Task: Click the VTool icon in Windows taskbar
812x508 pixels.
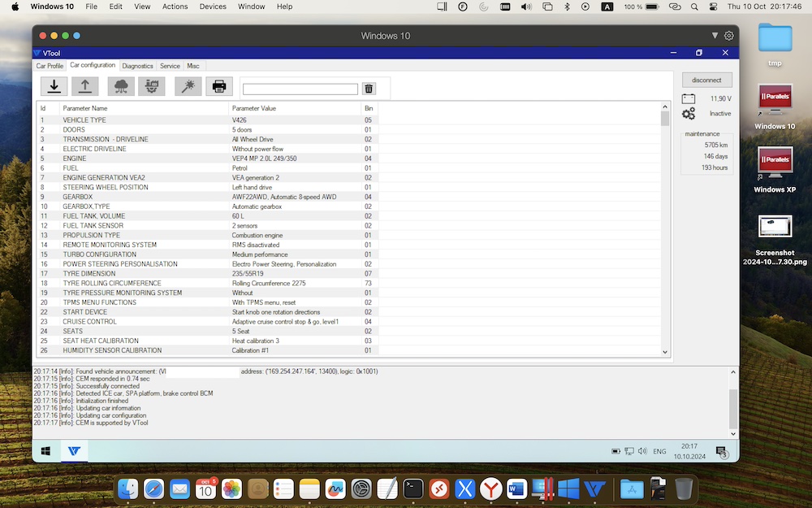Action: [74, 451]
